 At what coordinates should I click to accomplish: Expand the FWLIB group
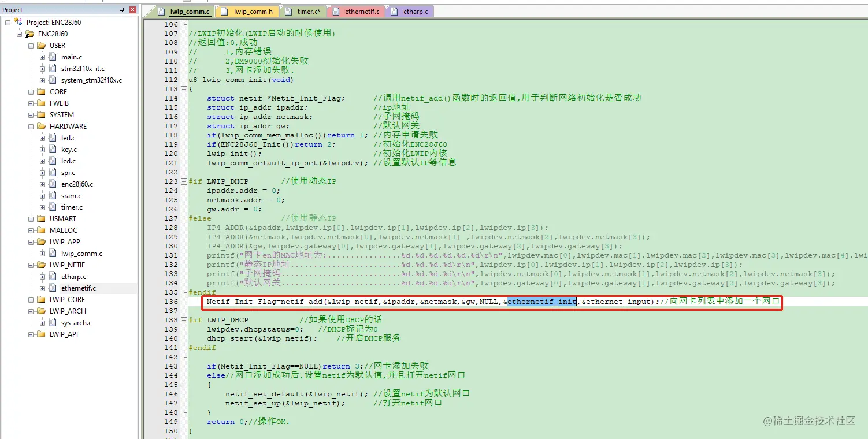click(31, 103)
